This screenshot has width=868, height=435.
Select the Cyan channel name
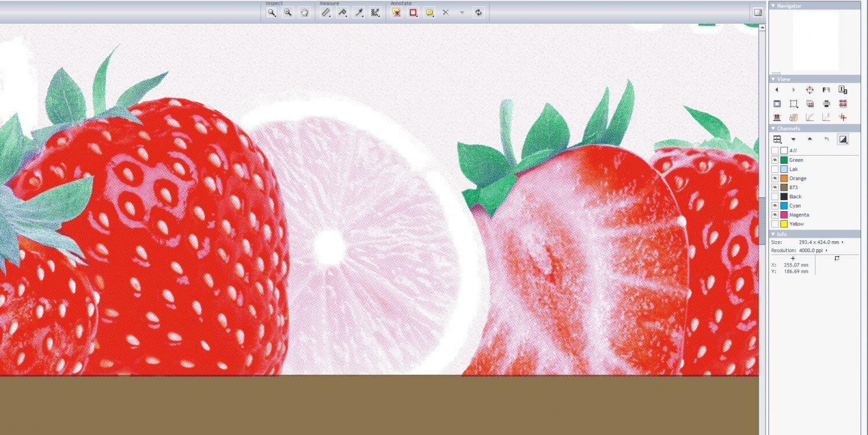point(795,206)
